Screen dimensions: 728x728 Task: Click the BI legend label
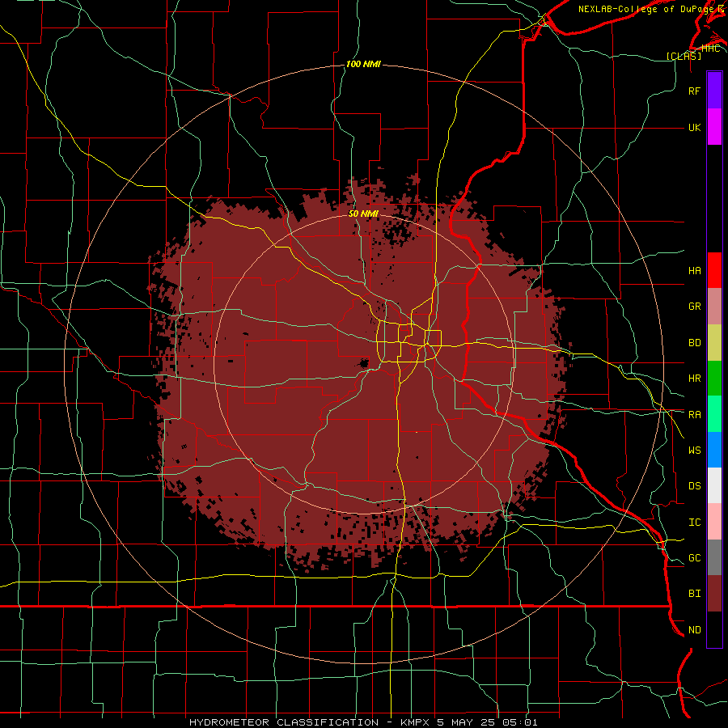tap(695, 594)
